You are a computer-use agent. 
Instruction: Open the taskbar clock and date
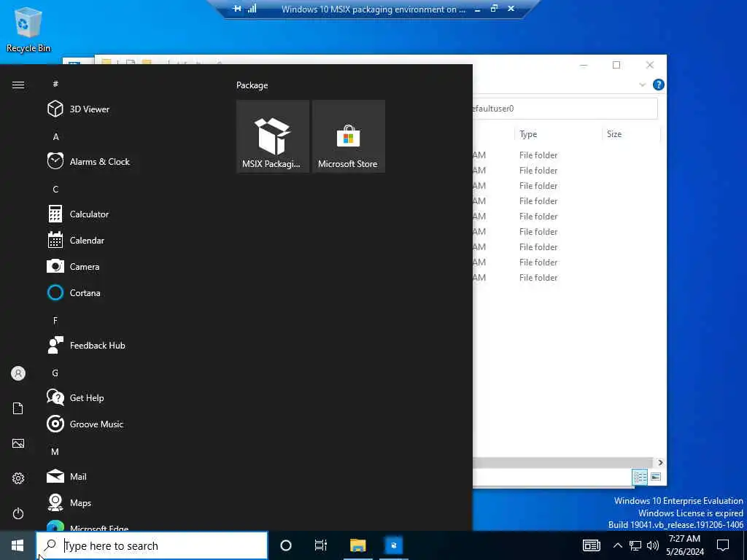click(684, 545)
